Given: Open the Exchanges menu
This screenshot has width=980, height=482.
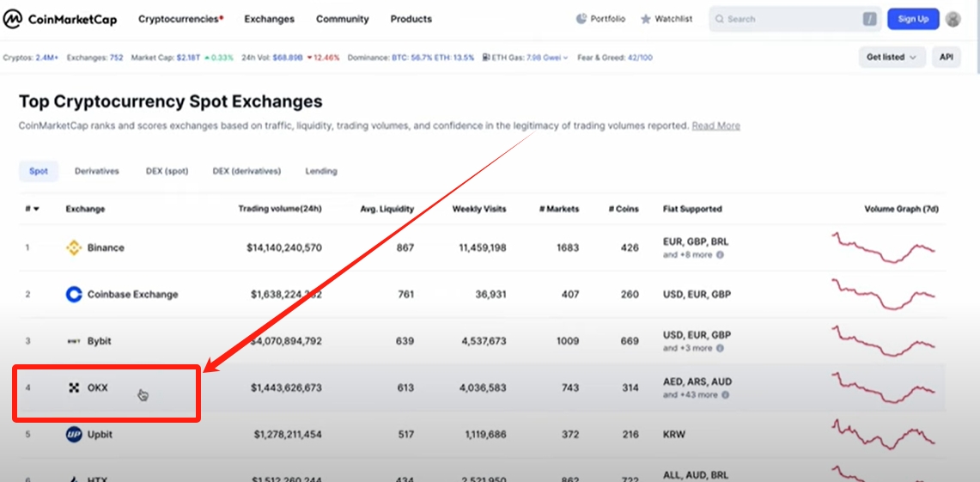Looking at the screenshot, I should coord(270,19).
